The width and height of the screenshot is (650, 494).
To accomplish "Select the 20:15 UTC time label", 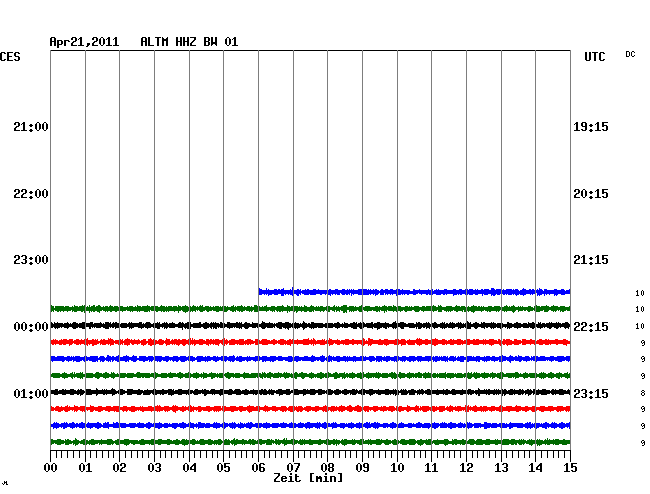I will pyautogui.click(x=591, y=194).
